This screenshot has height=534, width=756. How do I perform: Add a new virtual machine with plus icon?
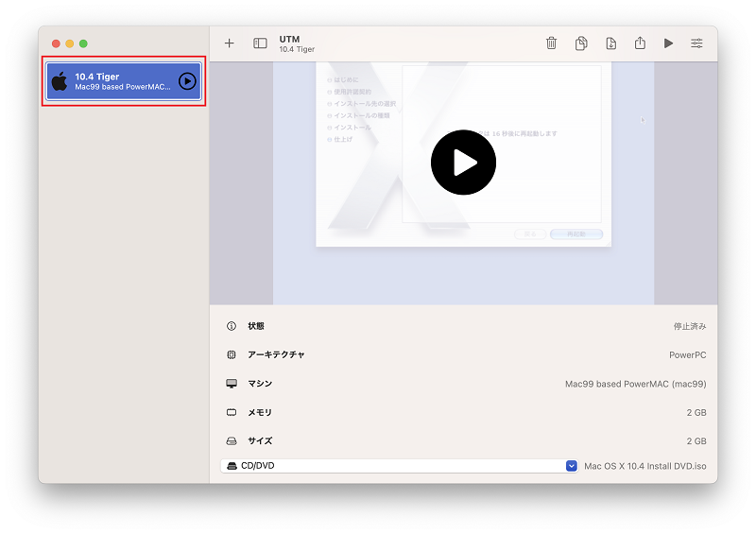[x=229, y=43]
